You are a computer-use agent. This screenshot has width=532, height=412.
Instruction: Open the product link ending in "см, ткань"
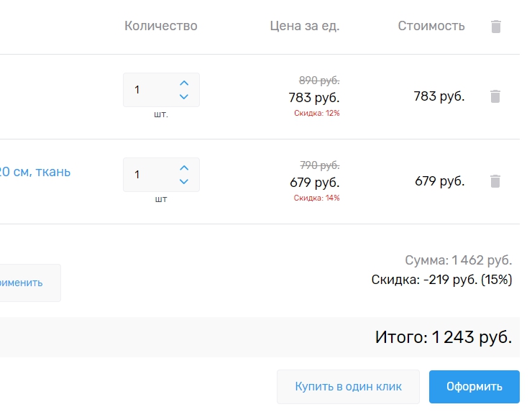click(35, 172)
